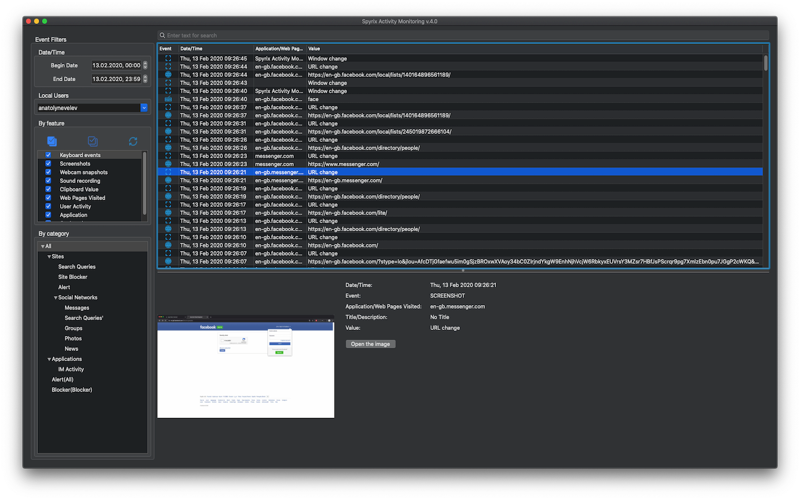Select screenshot icon of 09:26:31 URL change row

[168, 123]
